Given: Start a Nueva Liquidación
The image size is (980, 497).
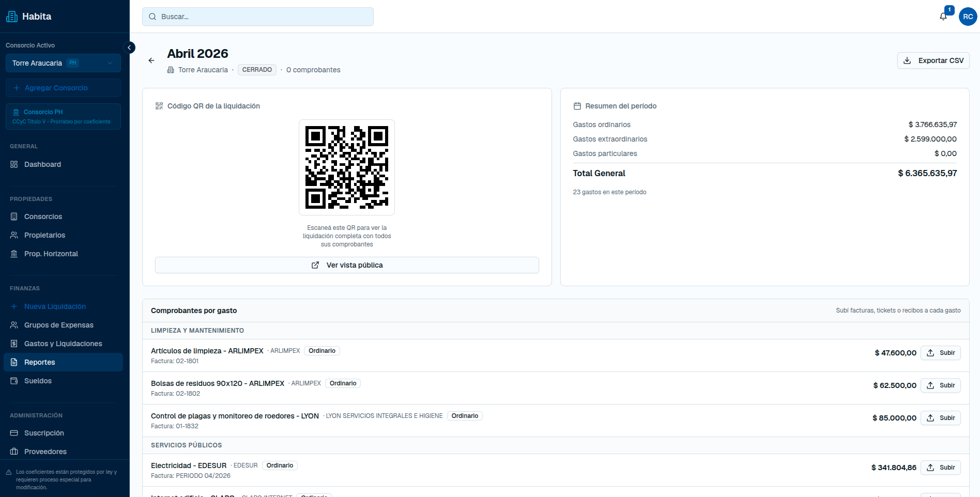Looking at the screenshot, I should point(63,306).
